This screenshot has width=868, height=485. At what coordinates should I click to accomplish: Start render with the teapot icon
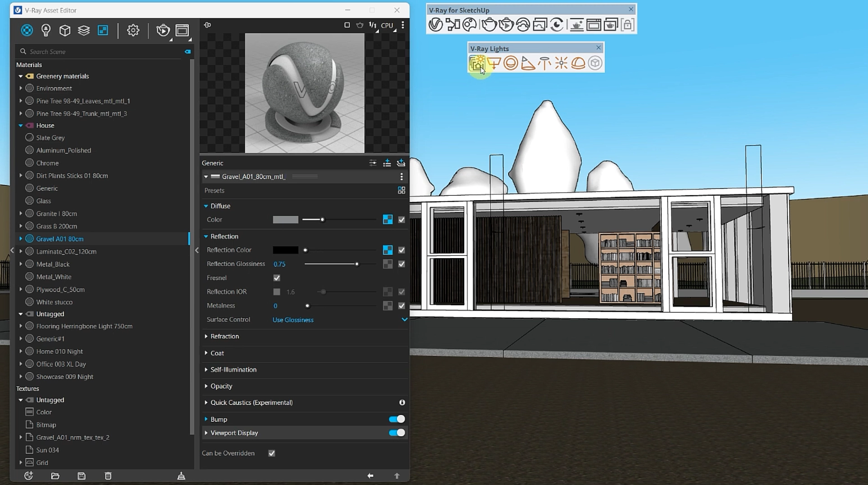(163, 30)
